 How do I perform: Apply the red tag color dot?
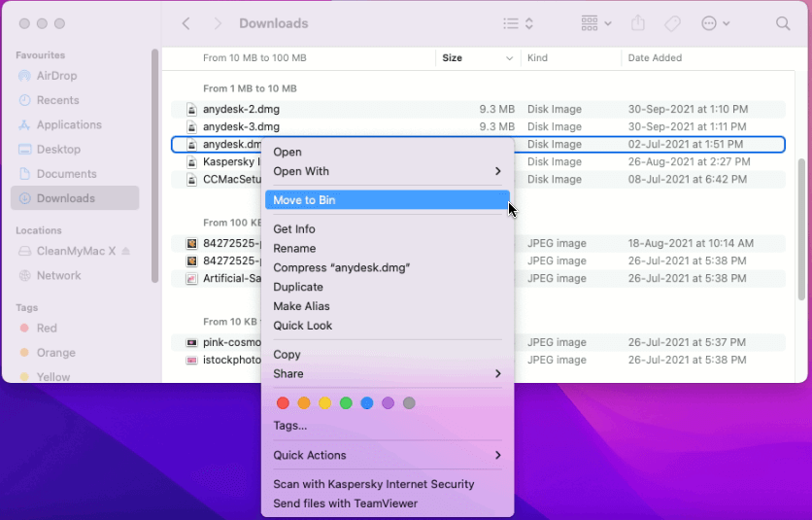pos(283,402)
